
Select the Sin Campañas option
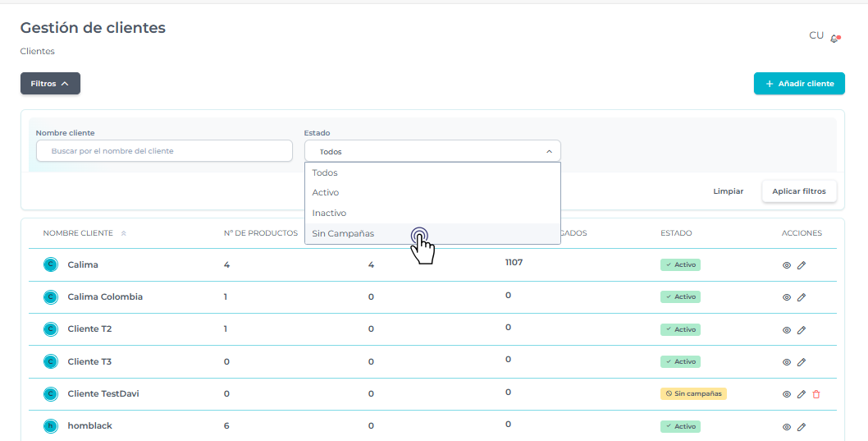point(343,234)
